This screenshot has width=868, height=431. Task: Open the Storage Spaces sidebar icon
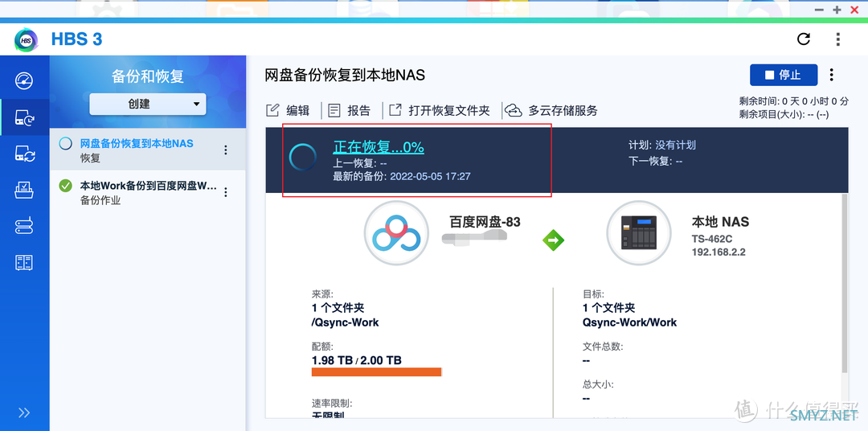tap(24, 227)
